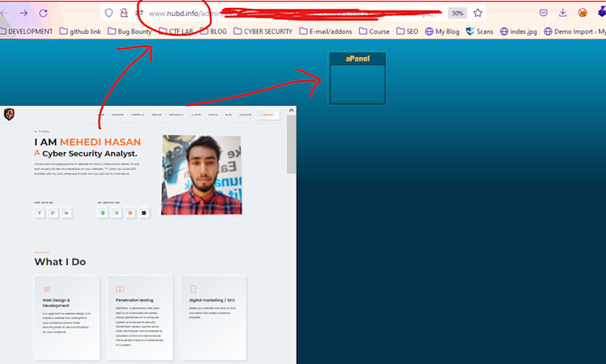Click the scroll-up arrow of embedded frame

[x=291, y=110]
